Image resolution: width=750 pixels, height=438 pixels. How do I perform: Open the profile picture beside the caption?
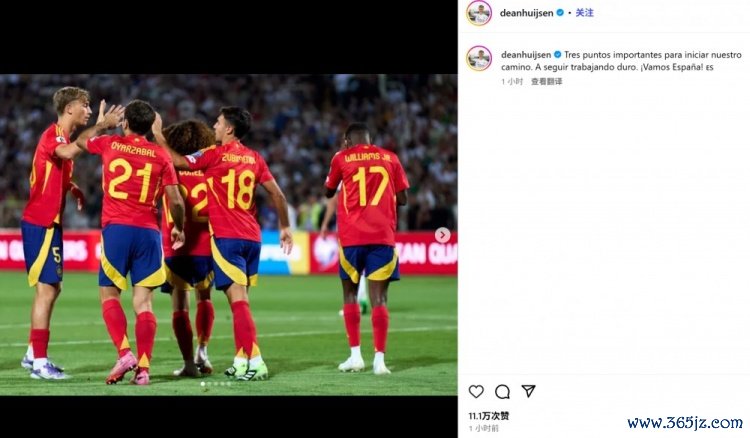(x=479, y=58)
